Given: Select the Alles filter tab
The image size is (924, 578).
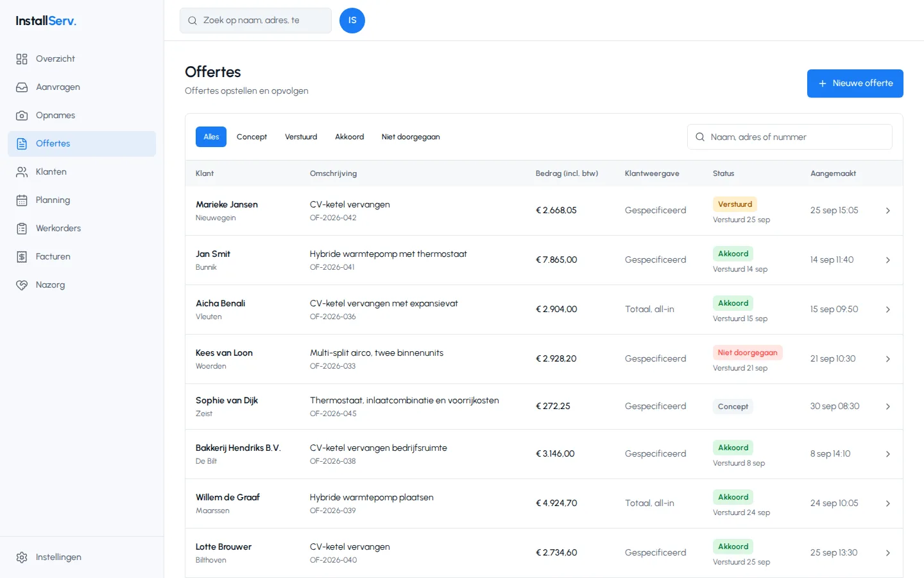Looking at the screenshot, I should (211, 137).
